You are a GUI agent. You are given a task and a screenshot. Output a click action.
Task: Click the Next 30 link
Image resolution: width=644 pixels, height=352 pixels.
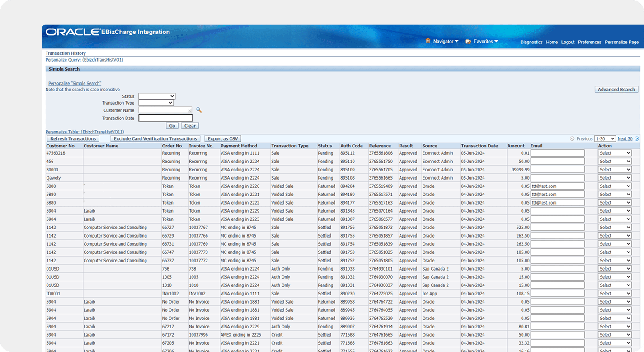pos(625,139)
